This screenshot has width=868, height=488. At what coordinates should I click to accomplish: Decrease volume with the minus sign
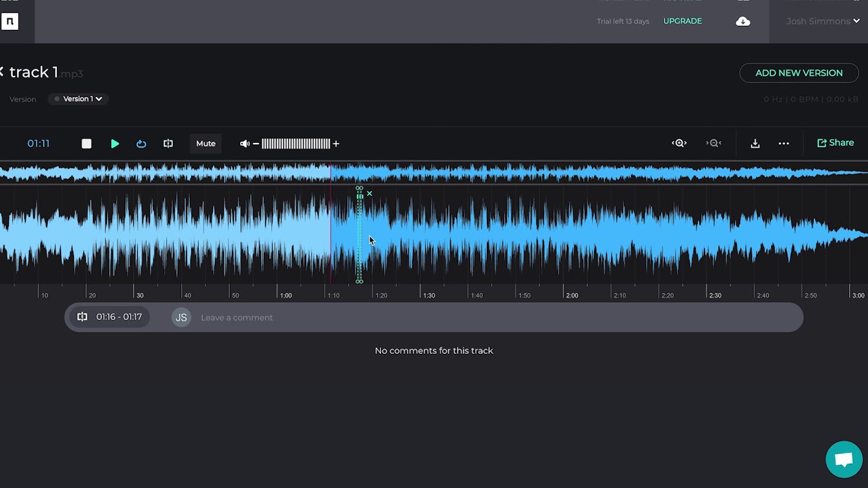[256, 144]
